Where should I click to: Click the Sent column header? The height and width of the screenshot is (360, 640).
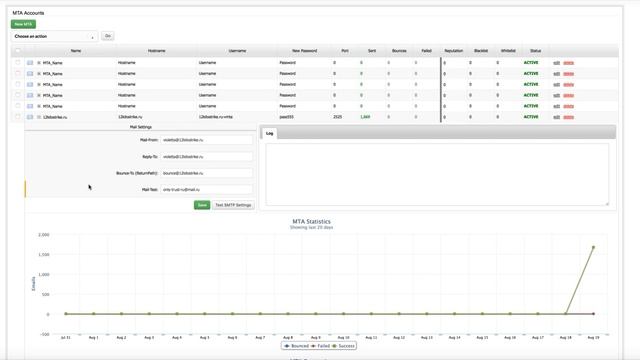372,51
